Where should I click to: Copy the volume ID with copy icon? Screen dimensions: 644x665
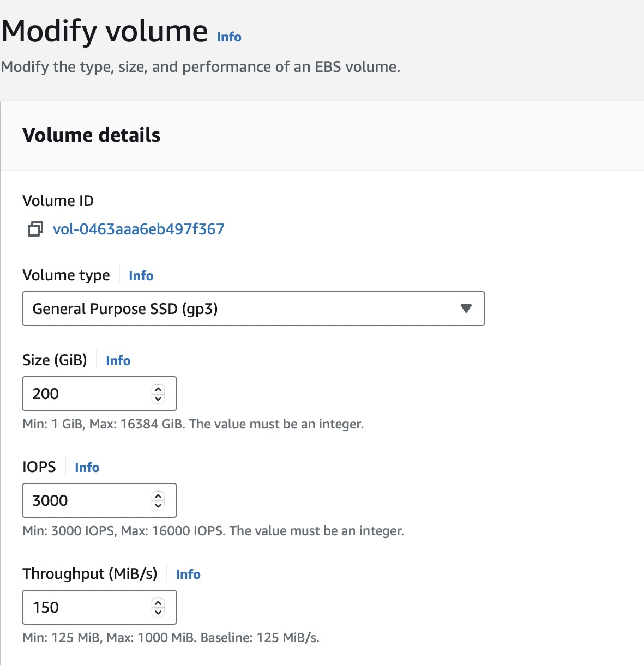35,229
